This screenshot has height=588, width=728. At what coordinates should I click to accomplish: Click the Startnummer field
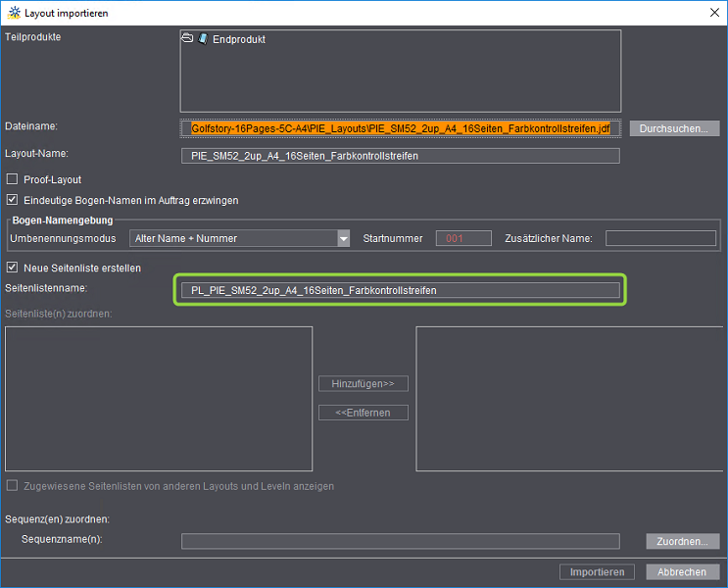pyautogui.click(x=463, y=238)
